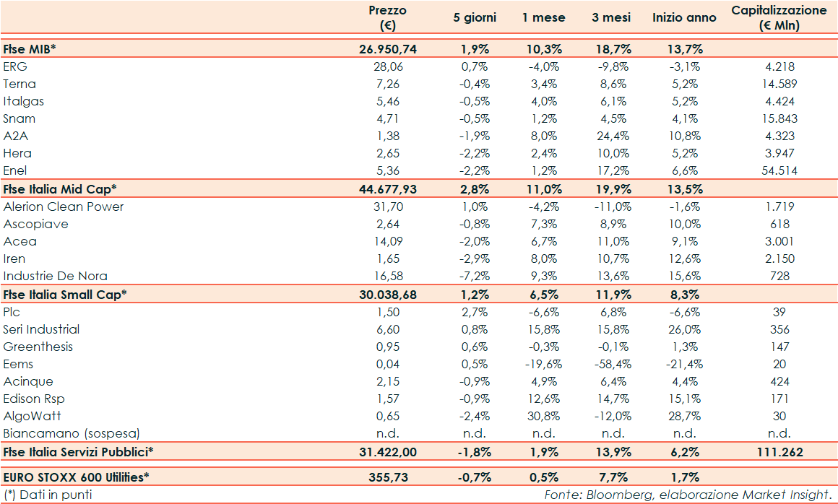838x504 pixels.
Task: Open the Ftse Italia Servizi Pubblici* label
Action: point(79,451)
